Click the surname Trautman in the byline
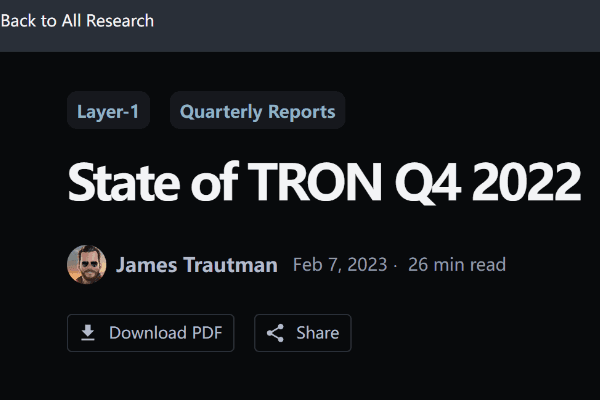Image resolution: width=600 pixels, height=400 pixels. [x=227, y=265]
